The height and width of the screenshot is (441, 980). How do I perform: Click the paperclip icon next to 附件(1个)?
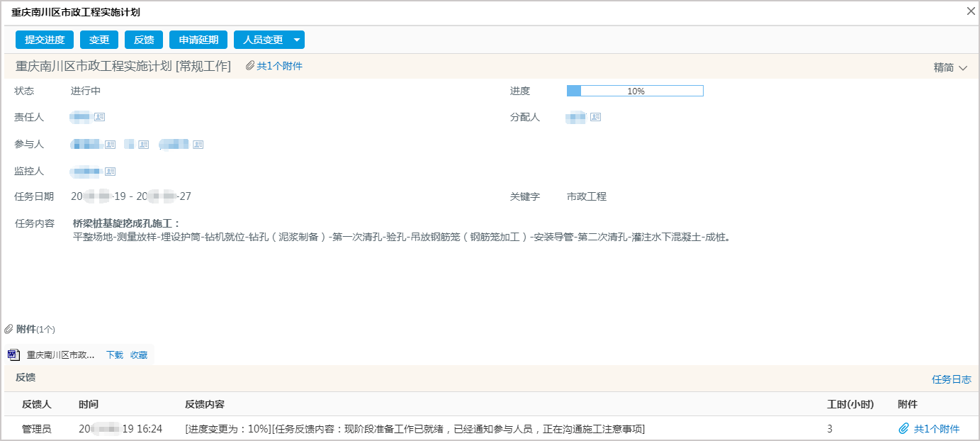point(9,328)
